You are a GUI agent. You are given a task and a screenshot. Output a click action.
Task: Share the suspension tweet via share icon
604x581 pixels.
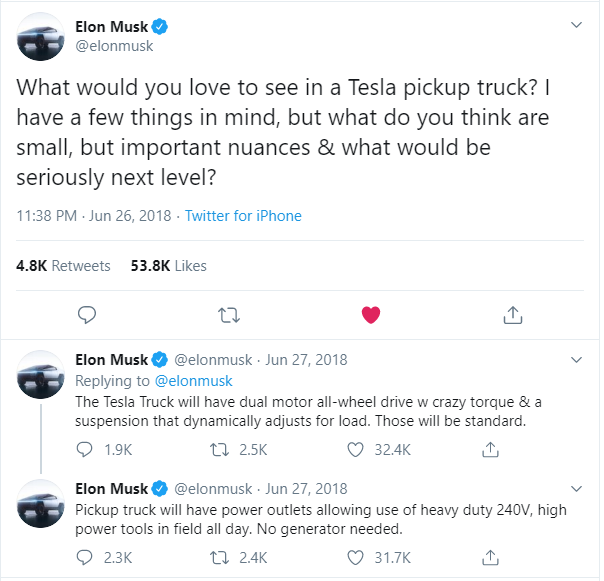[490, 449]
